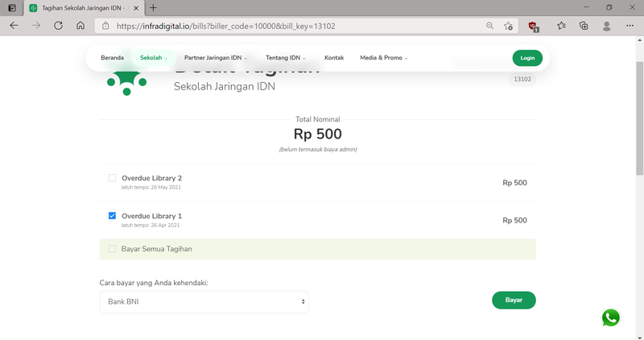The height and width of the screenshot is (340, 644).
Task: Click the bill key badge 13102
Action: 522,79
